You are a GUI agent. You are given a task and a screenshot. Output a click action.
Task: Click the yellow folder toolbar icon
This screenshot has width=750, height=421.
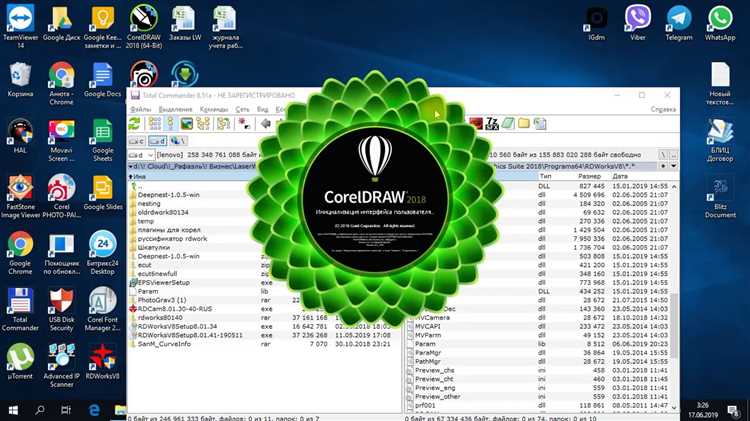524,123
